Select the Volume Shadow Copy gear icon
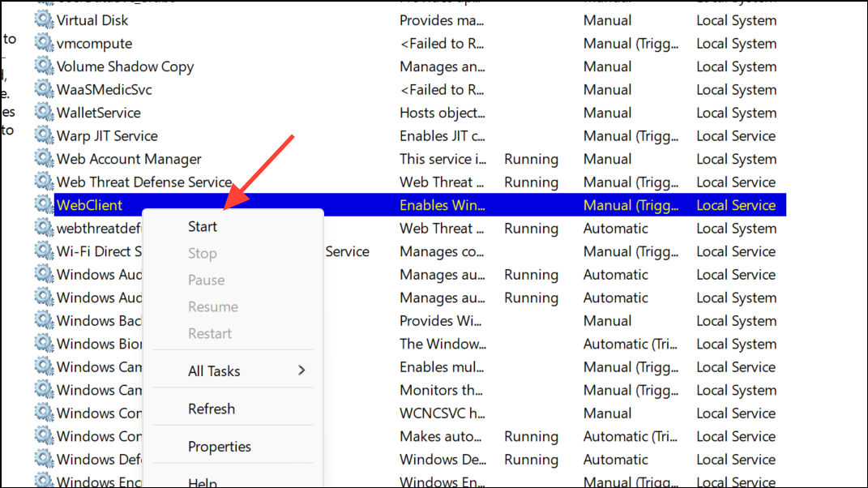The width and height of the screenshot is (868, 488). click(43, 66)
